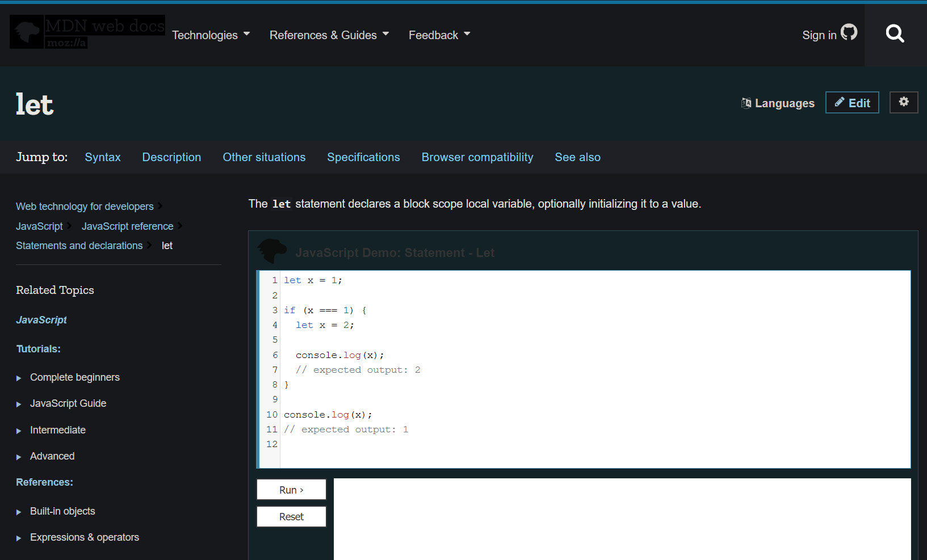Click 'let x = 1;' on line 1
927x560 pixels.
[x=313, y=280]
